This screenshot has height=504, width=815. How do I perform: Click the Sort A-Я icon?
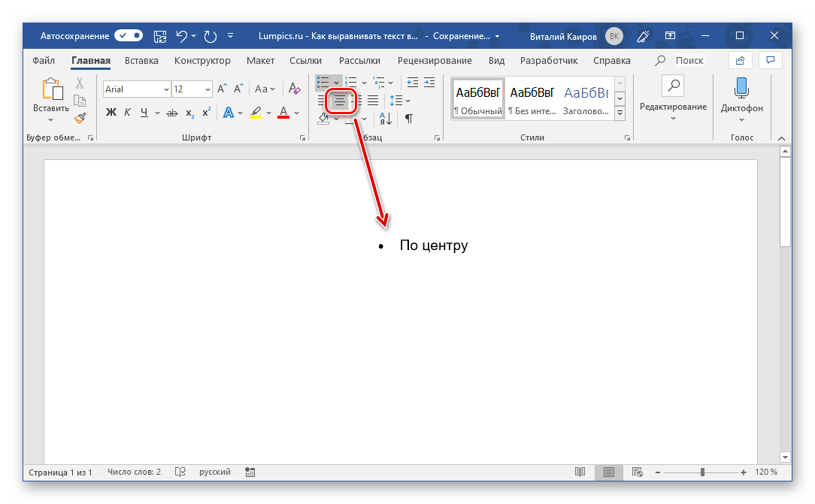pos(385,118)
